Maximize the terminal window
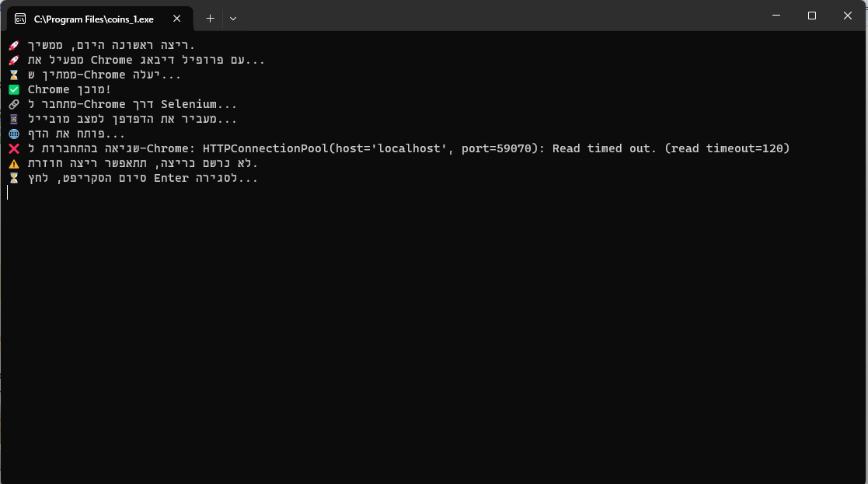868x484 pixels. 811,16
